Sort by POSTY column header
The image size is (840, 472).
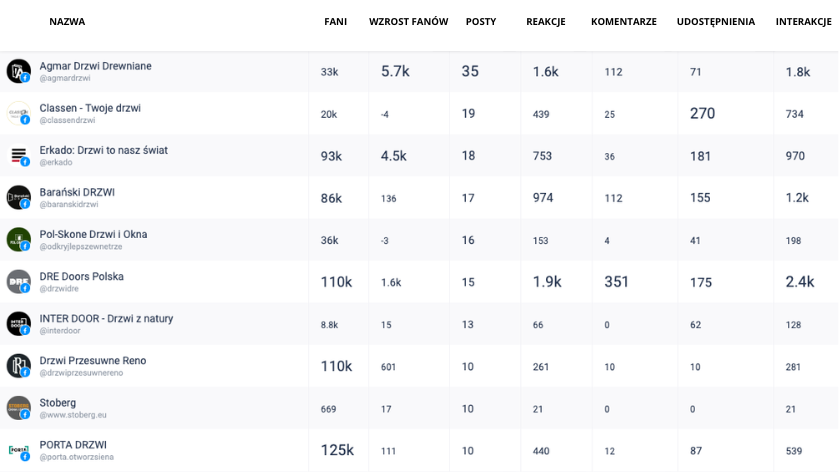tap(481, 21)
